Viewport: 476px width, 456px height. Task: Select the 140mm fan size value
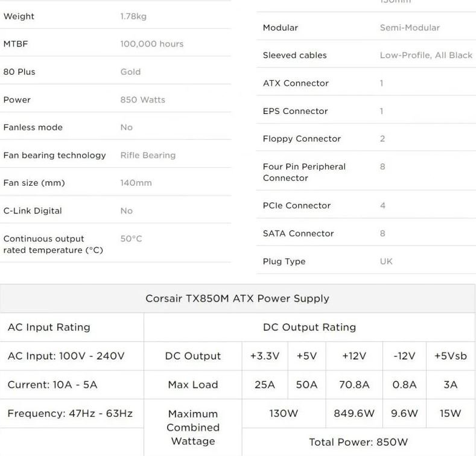pos(136,183)
